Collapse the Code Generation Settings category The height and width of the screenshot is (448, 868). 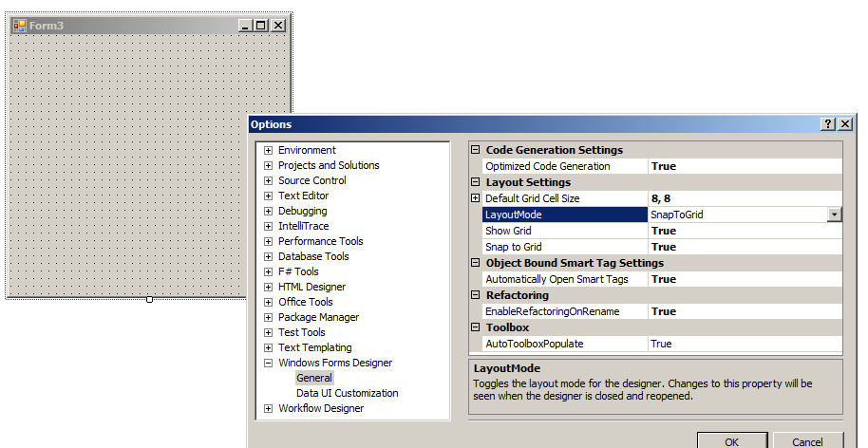coord(475,150)
